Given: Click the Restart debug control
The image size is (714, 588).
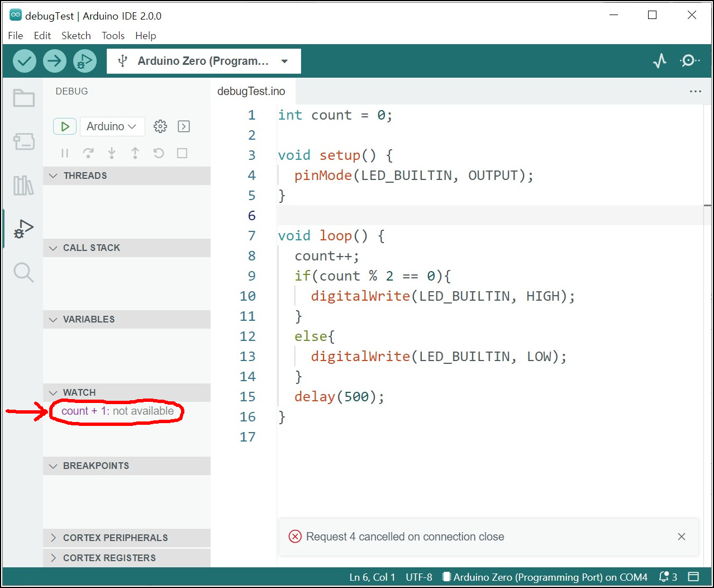Looking at the screenshot, I should (159, 153).
